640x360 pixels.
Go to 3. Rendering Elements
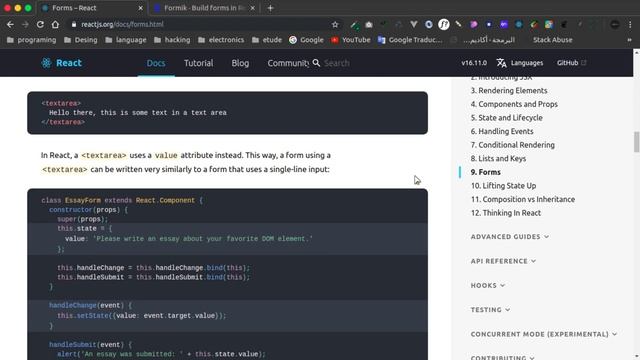[x=509, y=91]
